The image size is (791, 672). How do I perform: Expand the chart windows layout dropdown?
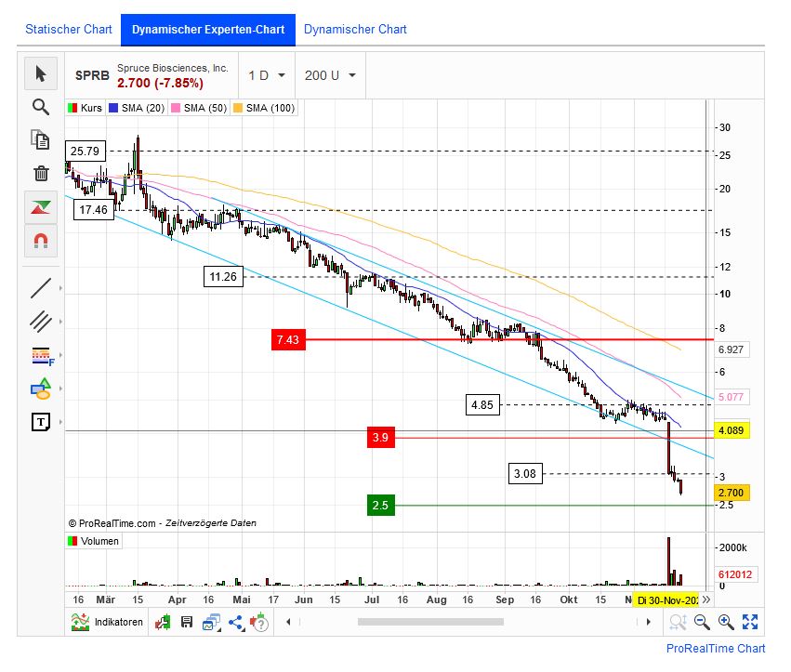point(211,622)
